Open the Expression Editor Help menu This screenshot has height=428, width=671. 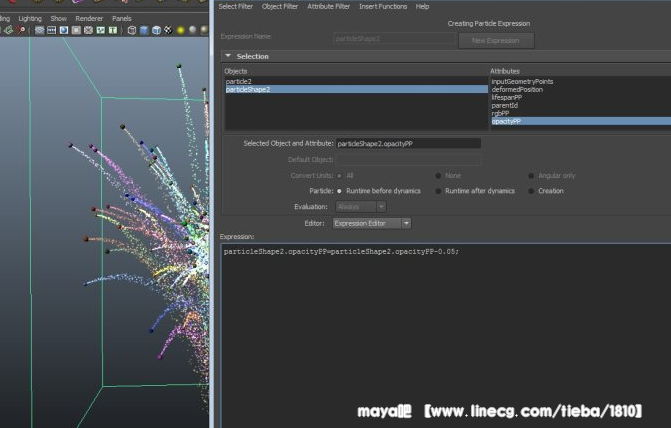pyautogui.click(x=422, y=6)
